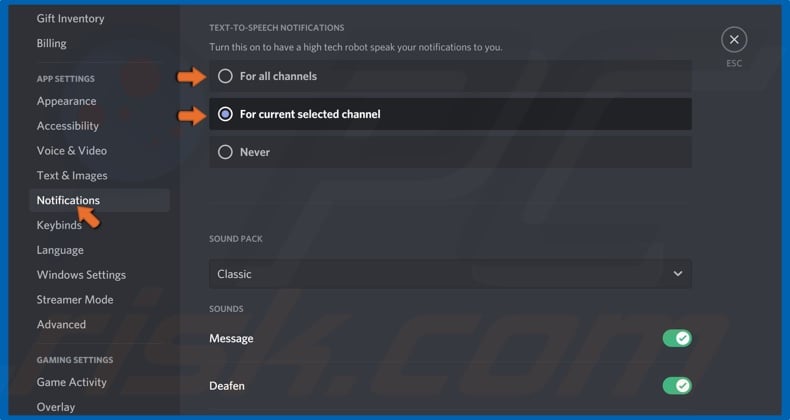Switch to Streamer Mode settings
The height and width of the screenshot is (420, 790).
click(75, 300)
